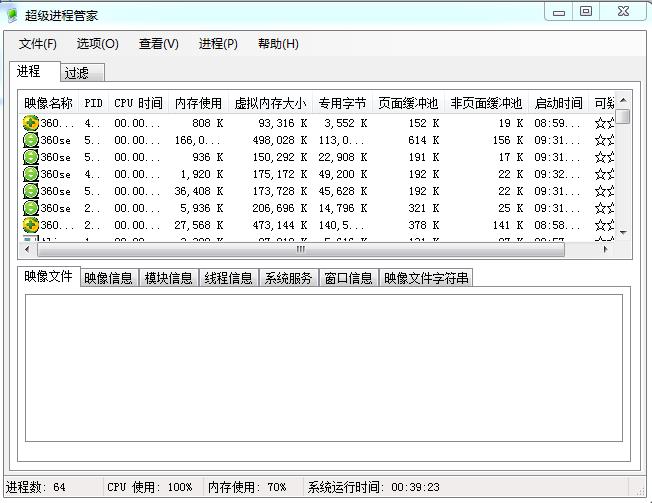Select the 窗口信息 tab

click(348, 278)
